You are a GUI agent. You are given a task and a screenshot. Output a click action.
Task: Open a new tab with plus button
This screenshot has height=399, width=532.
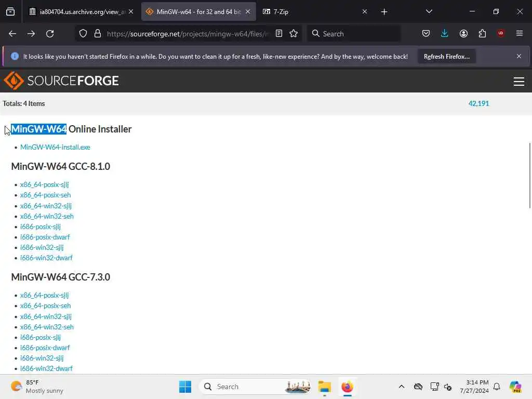point(384,12)
